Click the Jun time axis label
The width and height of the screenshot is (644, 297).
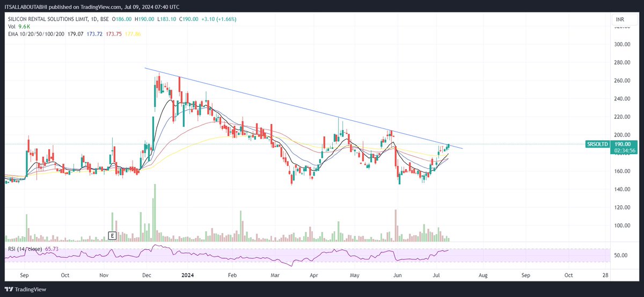click(398, 274)
